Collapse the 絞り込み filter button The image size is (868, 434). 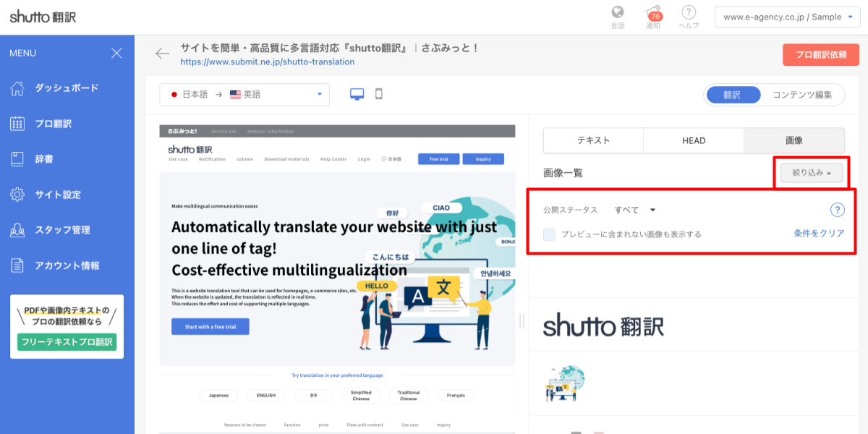pyautogui.click(x=811, y=173)
